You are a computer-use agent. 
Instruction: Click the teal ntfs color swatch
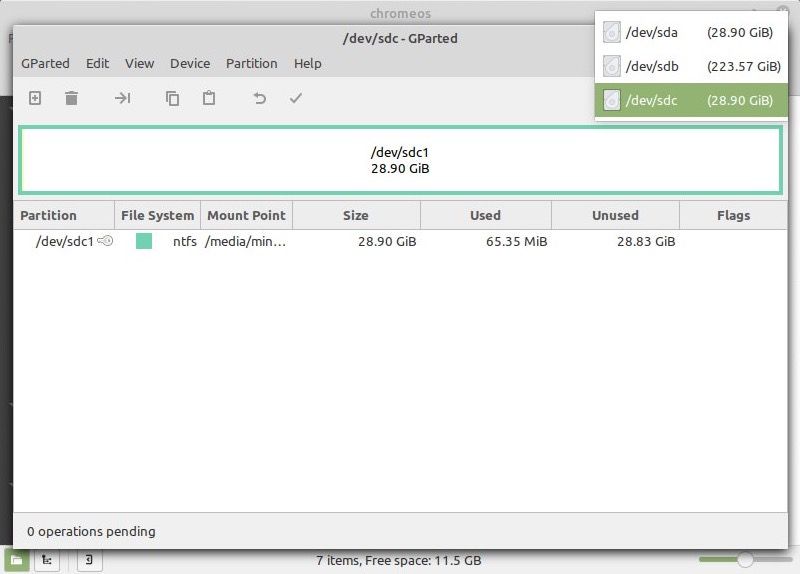(x=144, y=241)
